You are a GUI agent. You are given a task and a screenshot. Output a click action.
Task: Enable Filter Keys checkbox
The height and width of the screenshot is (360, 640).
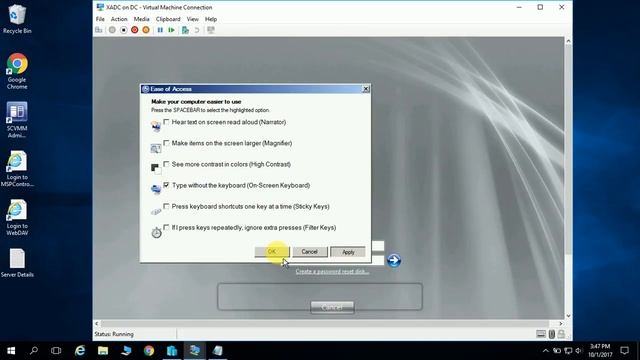tap(166, 227)
